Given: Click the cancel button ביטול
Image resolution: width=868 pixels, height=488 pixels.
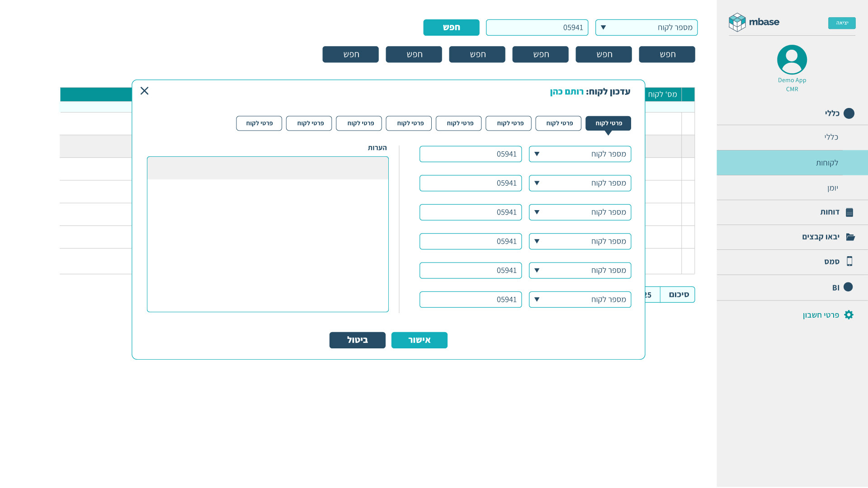Looking at the screenshot, I should coord(357,340).
